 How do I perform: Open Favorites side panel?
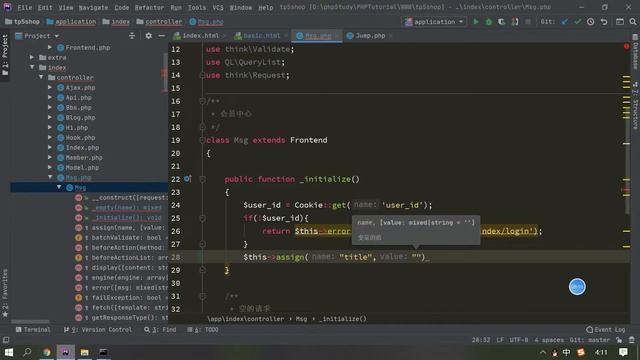click(x=5, y=293)
